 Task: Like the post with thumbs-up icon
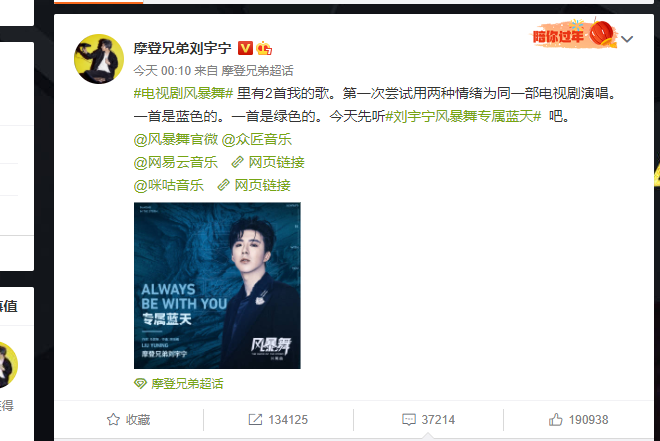[555, 420]
